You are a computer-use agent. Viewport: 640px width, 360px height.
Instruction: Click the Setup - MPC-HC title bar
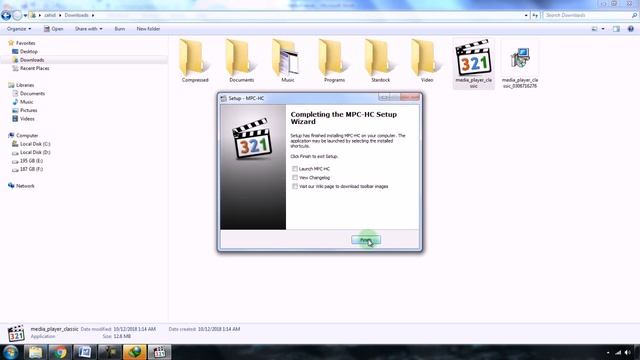(x=300, y=98)
